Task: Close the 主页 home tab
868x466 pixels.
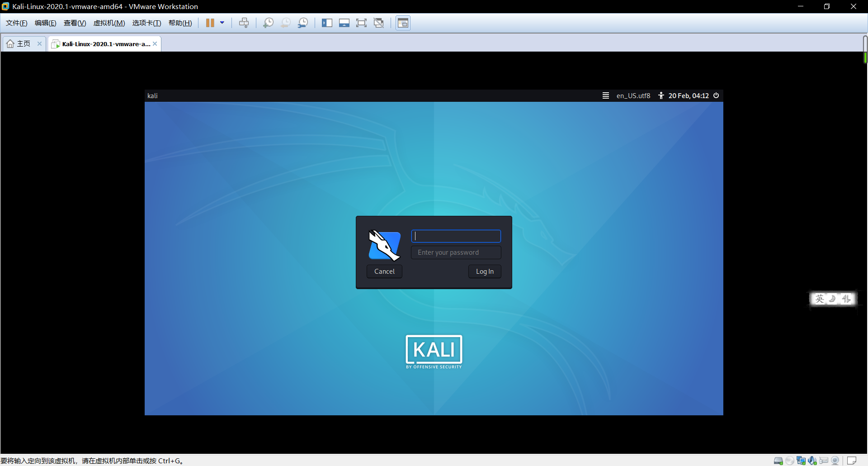Action: click(39, 44)
